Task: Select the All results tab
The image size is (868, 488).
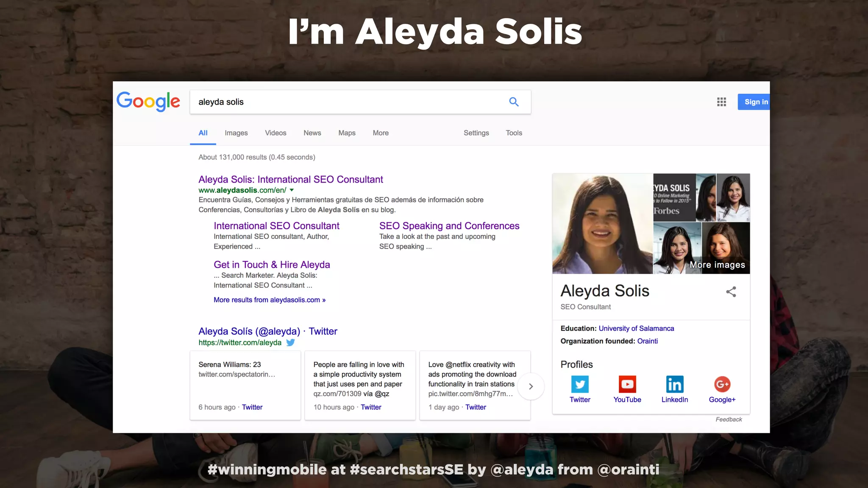Action: click(x=203, y=133)
